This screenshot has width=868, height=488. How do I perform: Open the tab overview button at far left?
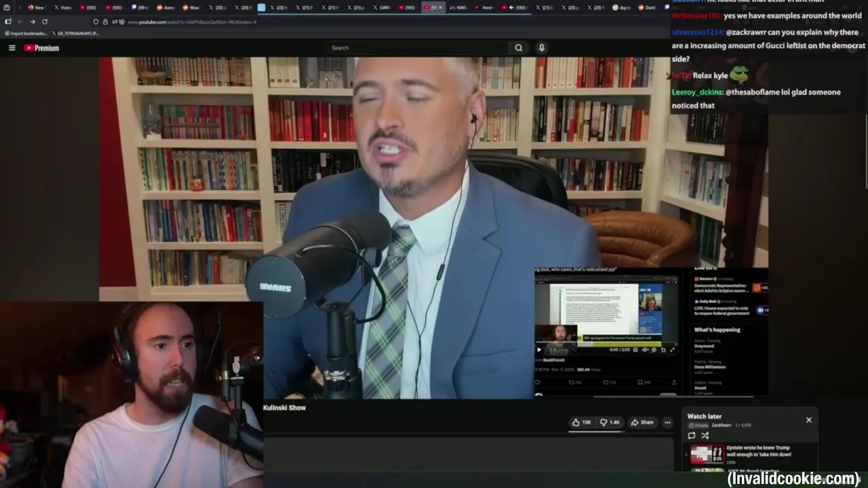7,7
